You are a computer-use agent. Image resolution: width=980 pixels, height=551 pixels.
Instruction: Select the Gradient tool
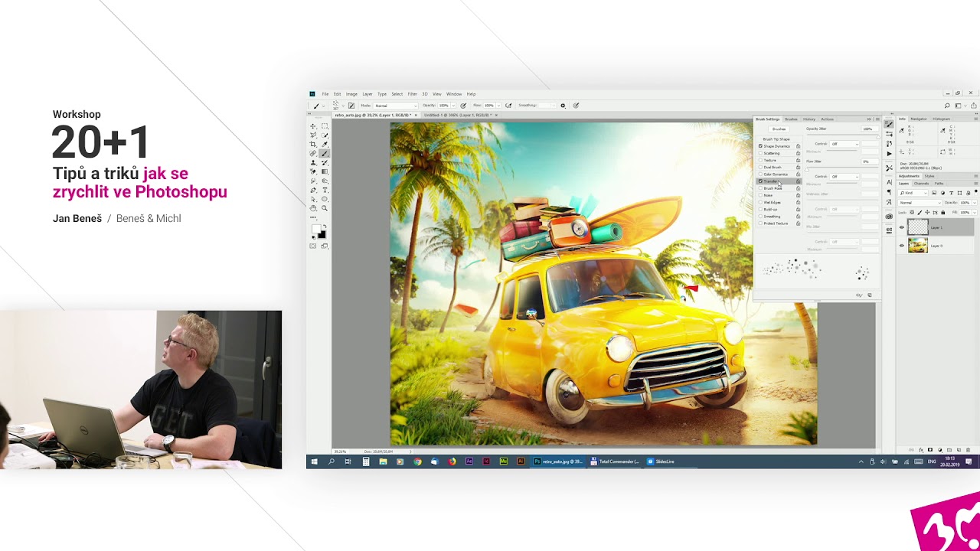[x=325, y=171]
